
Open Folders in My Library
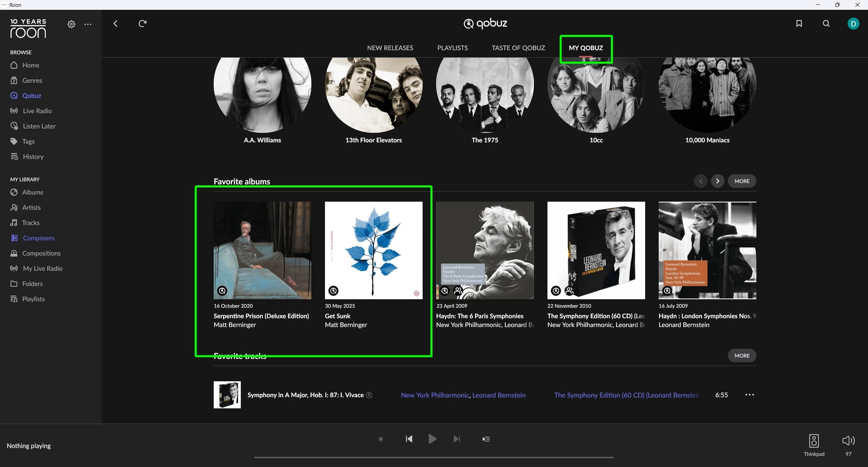(x=33, y=284)
